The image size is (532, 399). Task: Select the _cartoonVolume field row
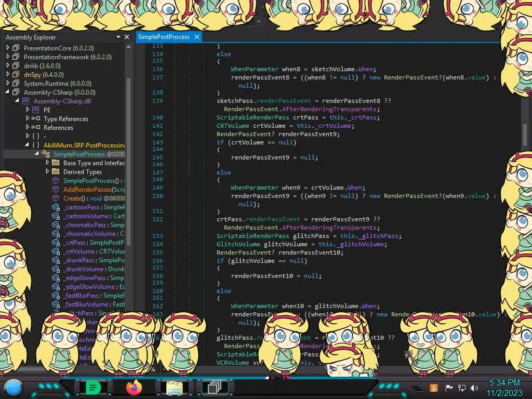(94, 216)
